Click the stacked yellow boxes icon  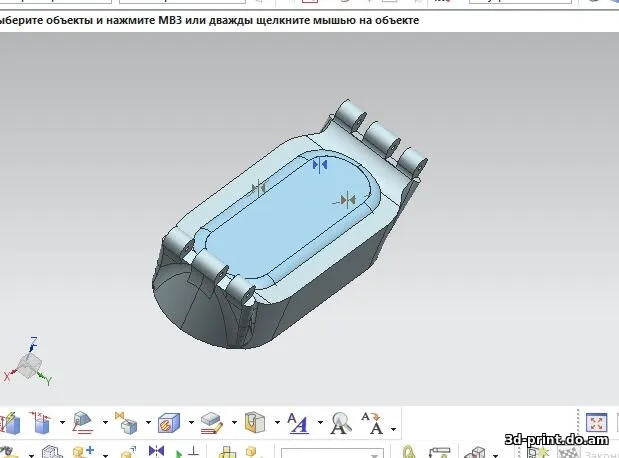coord(227,452)
